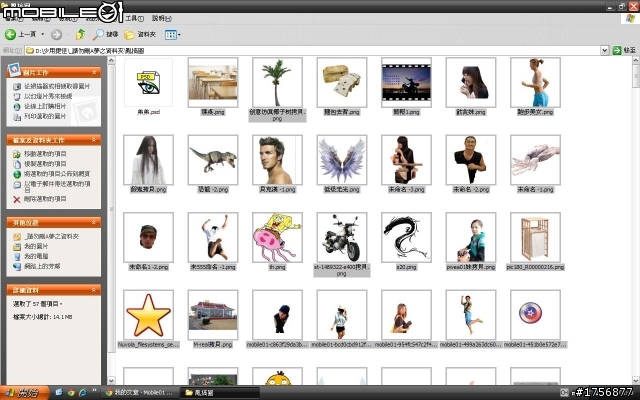This screenshot has width=640, height=400.
Task: Launch Chrome from the quick launch bar
Action: click(71, 393)
